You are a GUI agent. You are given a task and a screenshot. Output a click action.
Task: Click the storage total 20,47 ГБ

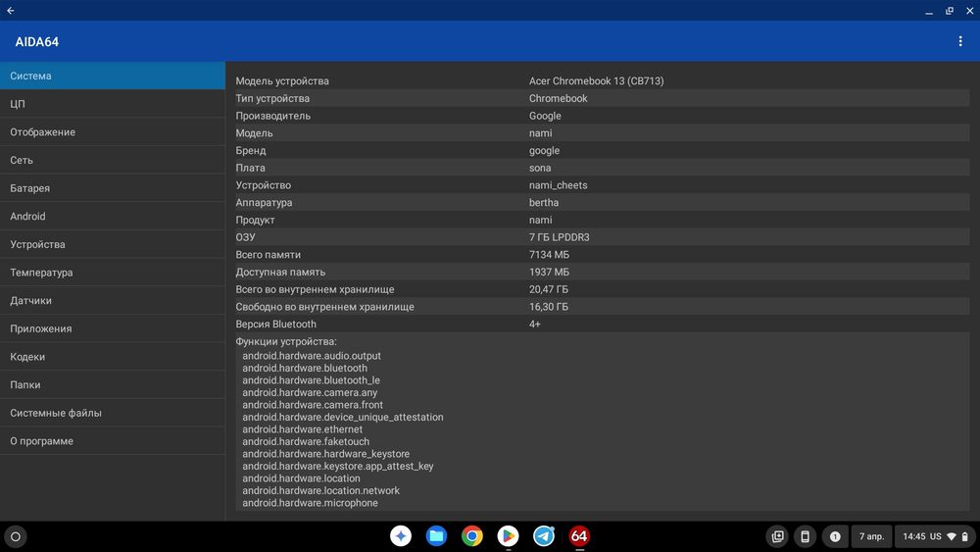point(549,289)
